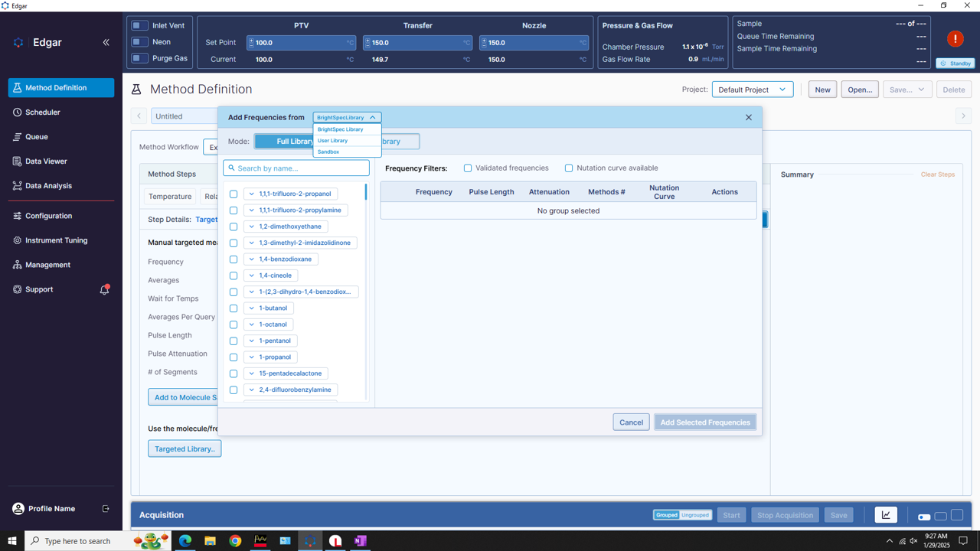The image size is (980, 551).
Task: Open OneNote from the taskbar
Action: point(360,541)
